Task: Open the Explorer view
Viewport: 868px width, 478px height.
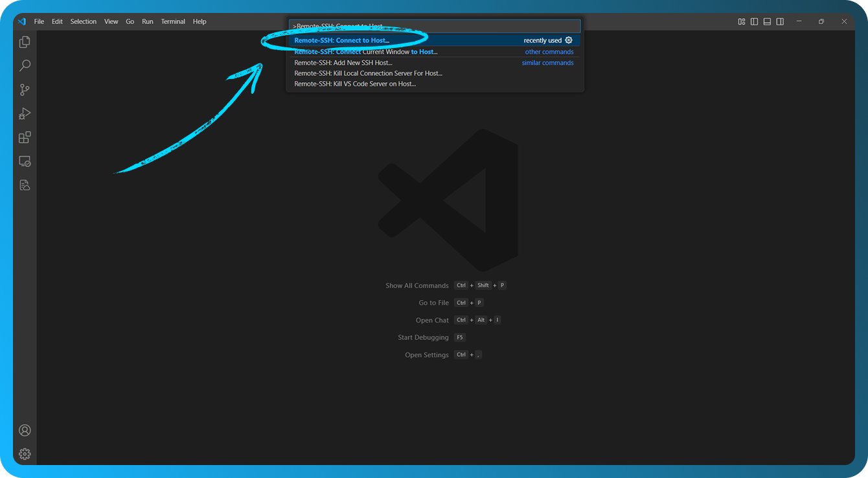Action: (25, 41)
